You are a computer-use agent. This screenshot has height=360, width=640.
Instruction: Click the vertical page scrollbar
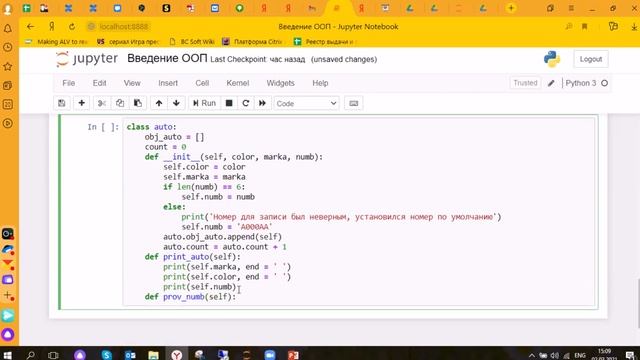[x=638, y=303]
